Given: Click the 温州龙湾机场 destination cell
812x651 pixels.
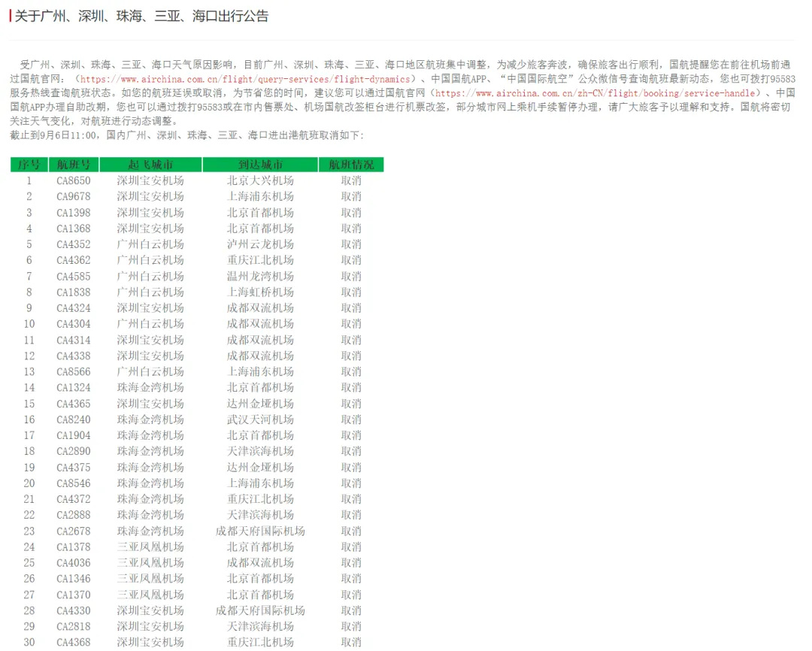Looking at the screenshot, I should point(260,276).
